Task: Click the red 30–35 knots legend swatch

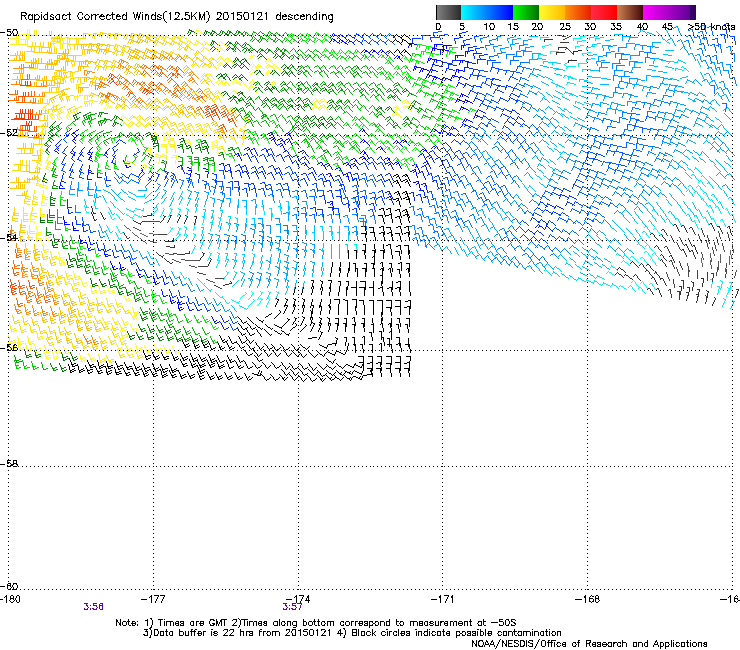Action: tap(604, 12)
